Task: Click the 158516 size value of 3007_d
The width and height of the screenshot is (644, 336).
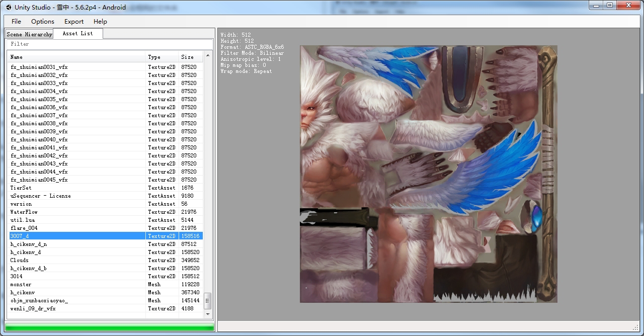Action: coord(190,236)
